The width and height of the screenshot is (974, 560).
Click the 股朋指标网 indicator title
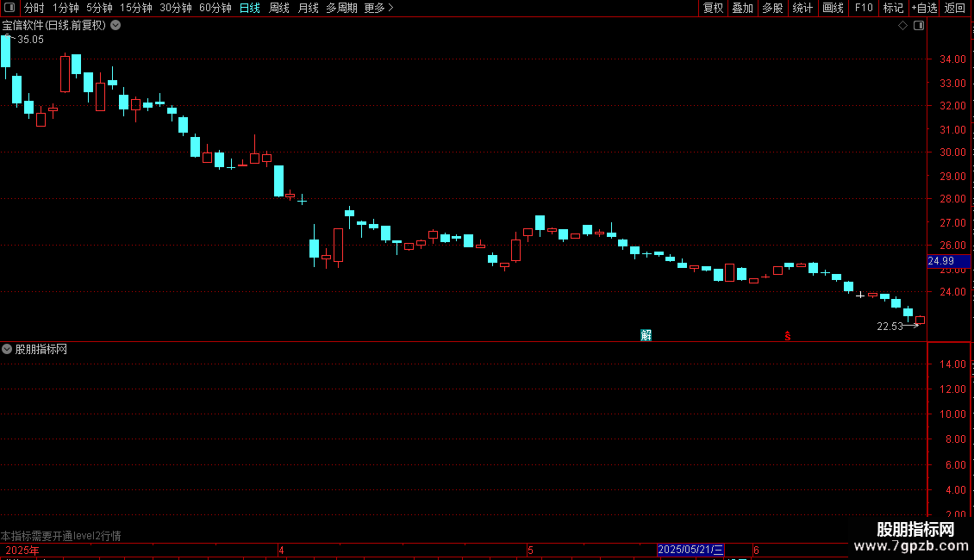coord(41,350)
